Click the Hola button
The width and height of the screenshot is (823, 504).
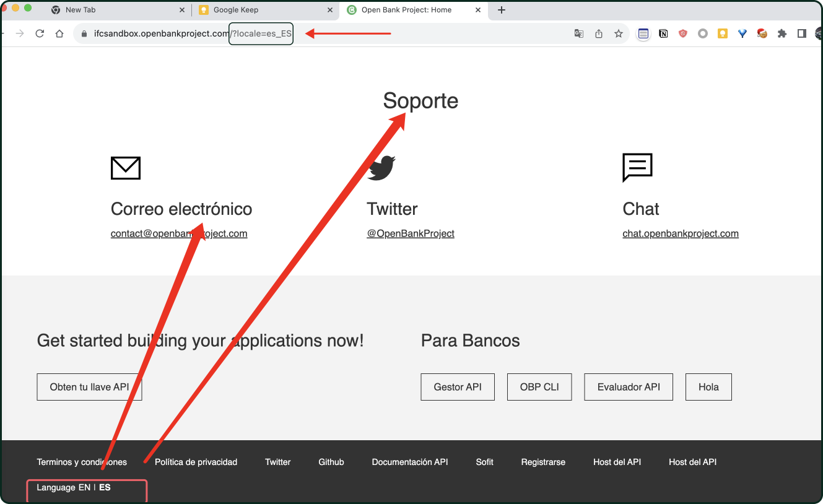coord(708,387)
